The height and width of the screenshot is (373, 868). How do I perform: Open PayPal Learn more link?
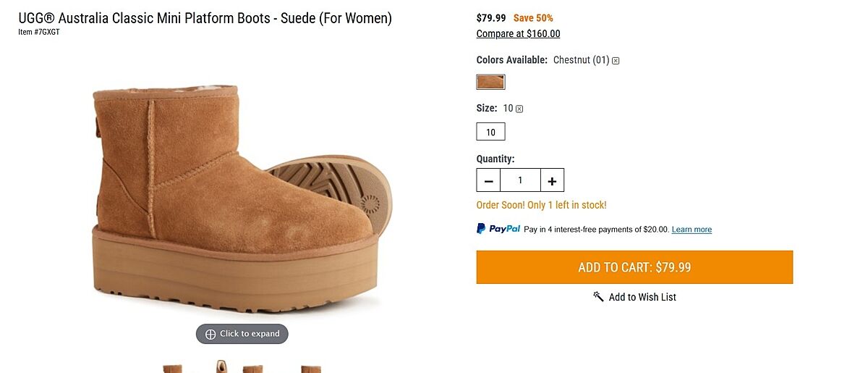click(x=692, y=230)
